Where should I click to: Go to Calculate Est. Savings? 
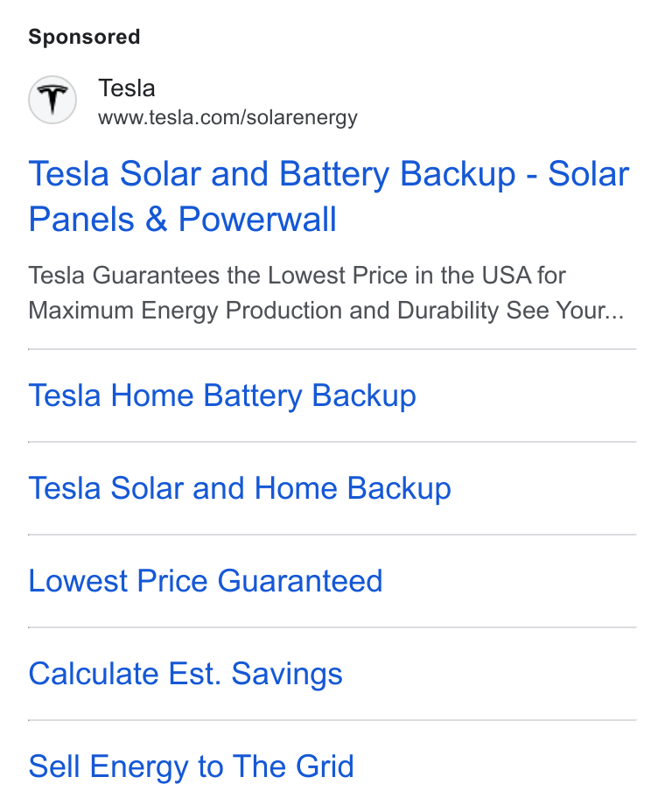pyautogui.click(x=185, y=675)
